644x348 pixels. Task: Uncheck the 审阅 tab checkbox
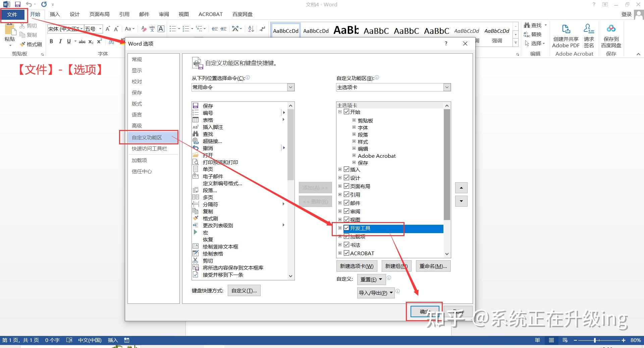tap(346, 211)
